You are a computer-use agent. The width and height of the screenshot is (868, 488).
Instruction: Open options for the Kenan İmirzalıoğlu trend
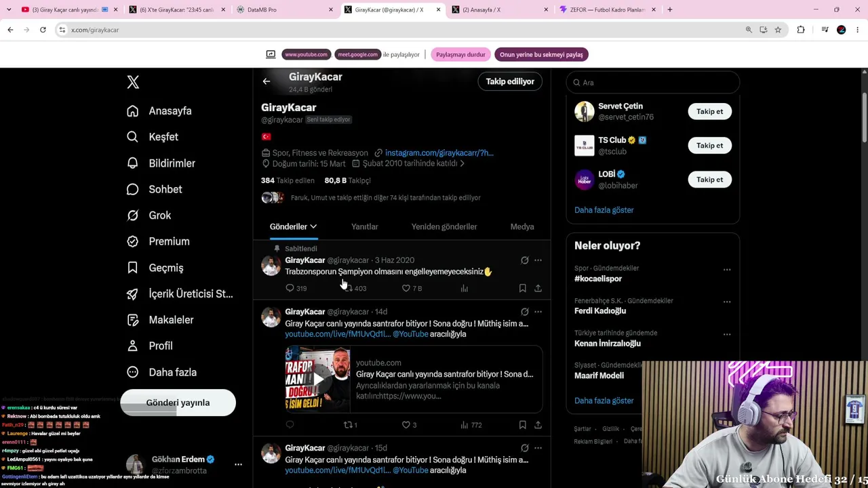point(727,334)
